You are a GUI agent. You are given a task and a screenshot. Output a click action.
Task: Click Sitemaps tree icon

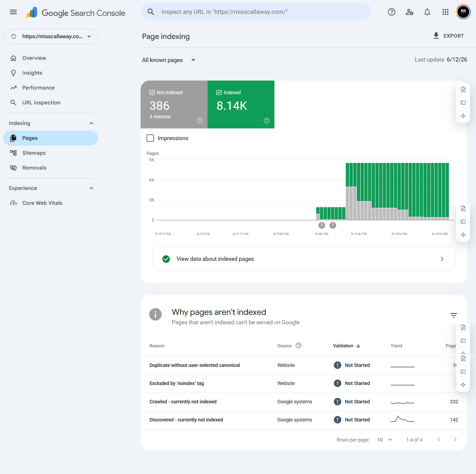[13, 153]
